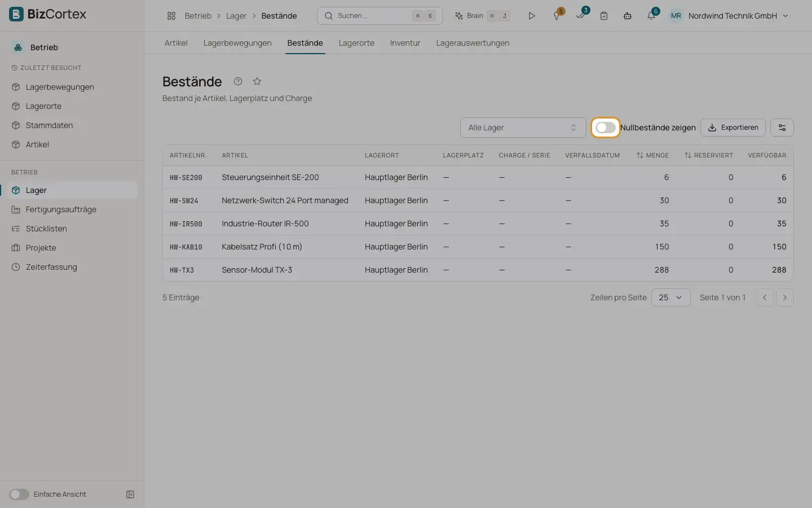This screenshot has height=508, width=812.
Task: Open the Inventur tab
Action: tap(405, 43)
